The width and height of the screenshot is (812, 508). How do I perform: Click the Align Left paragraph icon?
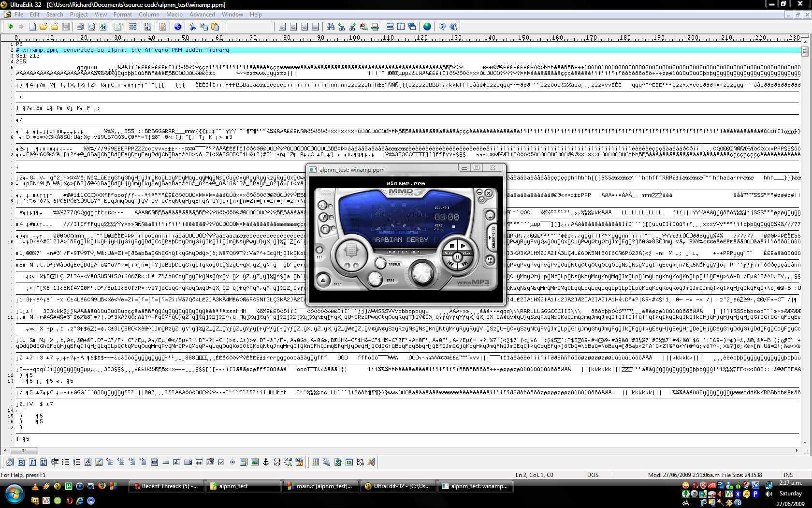click(x=282, y=27)
